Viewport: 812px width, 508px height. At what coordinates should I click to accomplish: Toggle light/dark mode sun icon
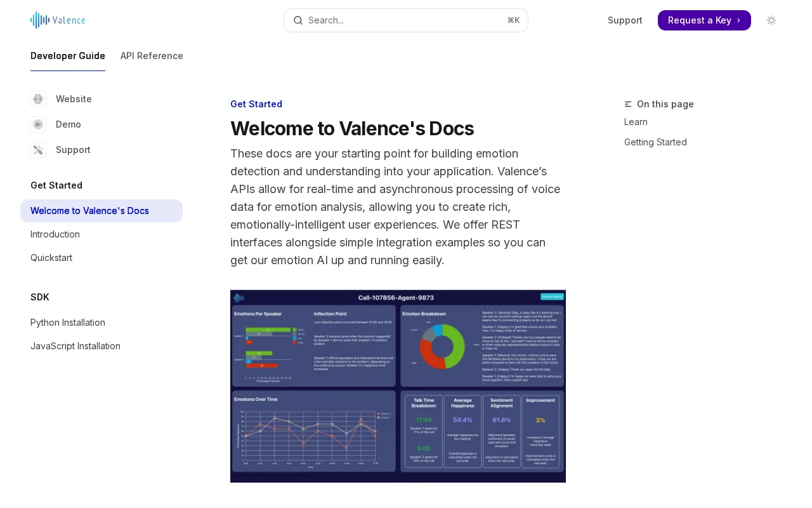pos(771,20)
